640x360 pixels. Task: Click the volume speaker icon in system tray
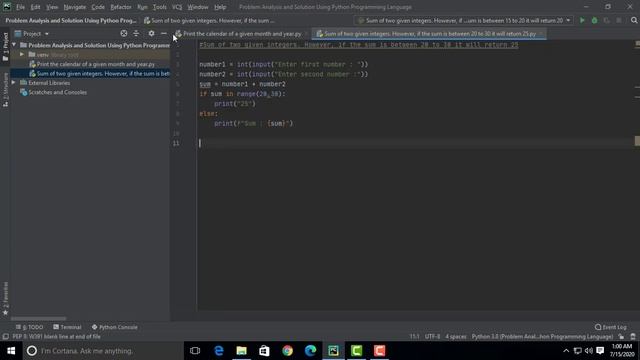(x=589, y=351)
